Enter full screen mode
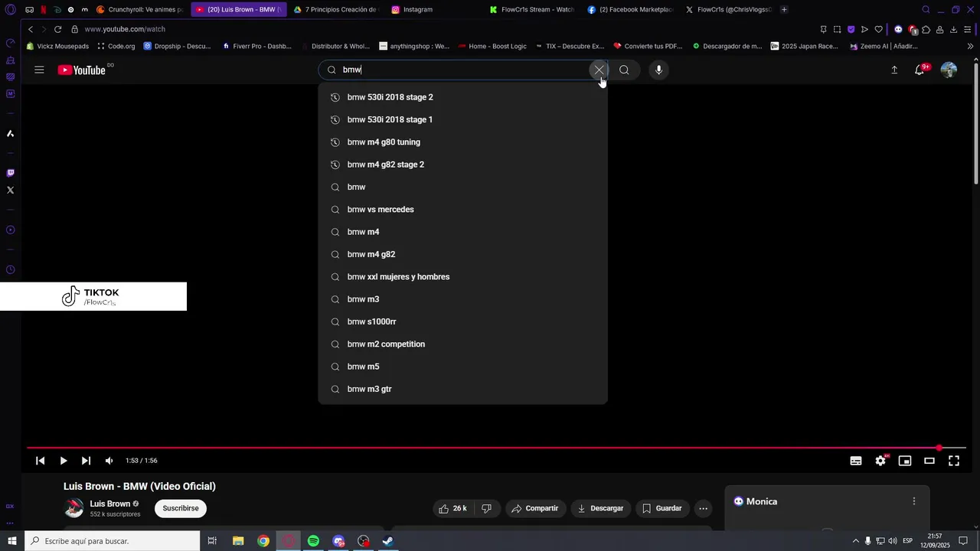Screen dimensions: 980x551 pyautogui.click(x=954, y=461)
